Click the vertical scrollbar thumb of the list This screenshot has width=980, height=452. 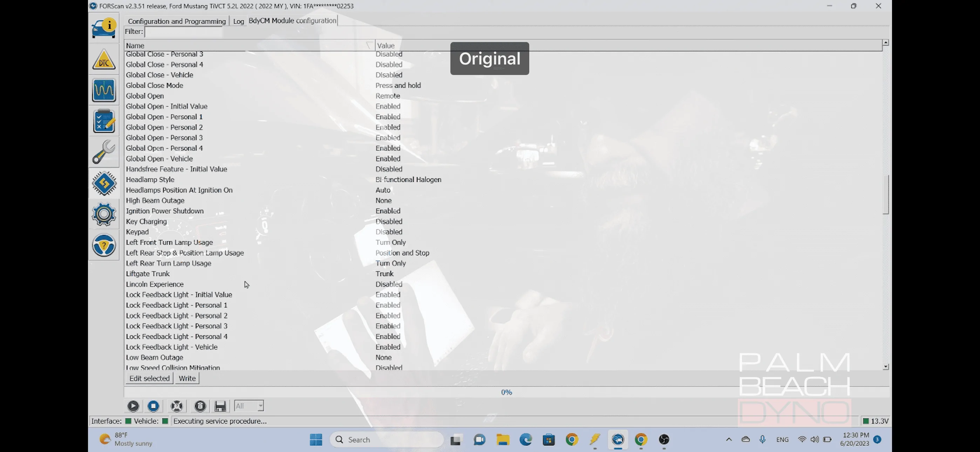click(x=886, y=194)
